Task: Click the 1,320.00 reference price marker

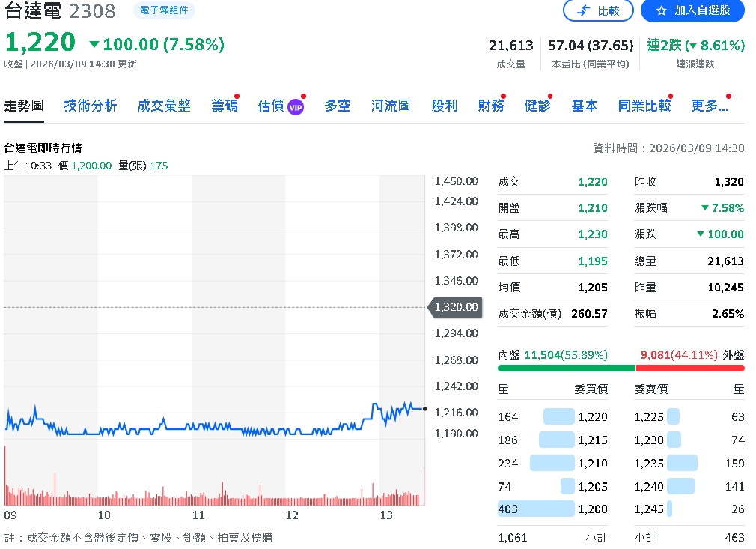Action: click(455, 307)
